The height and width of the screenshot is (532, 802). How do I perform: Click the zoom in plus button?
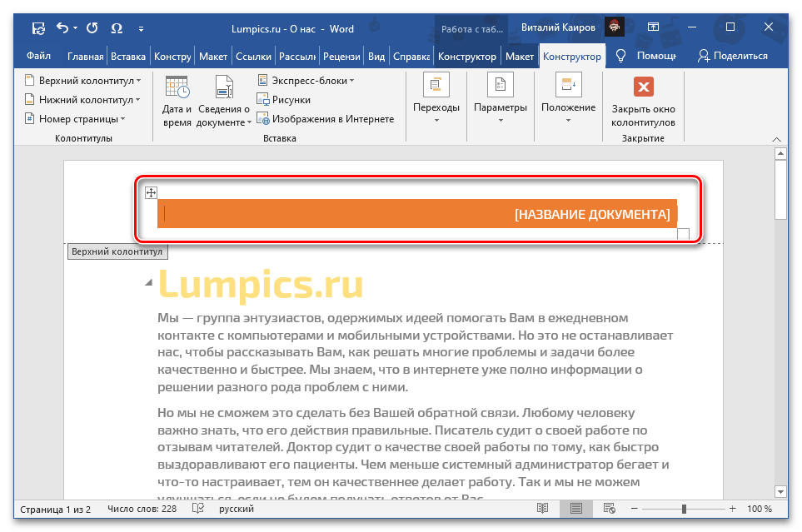[732, 509]
